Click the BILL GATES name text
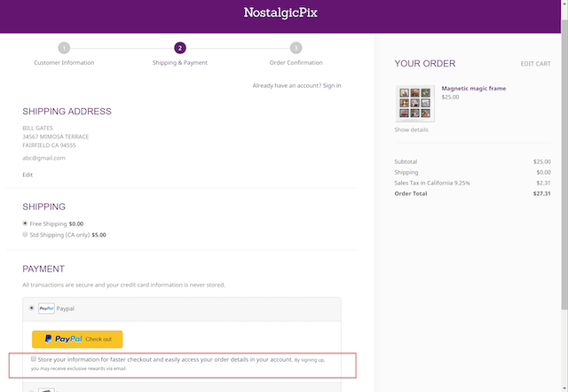 [x=37, y=128]
